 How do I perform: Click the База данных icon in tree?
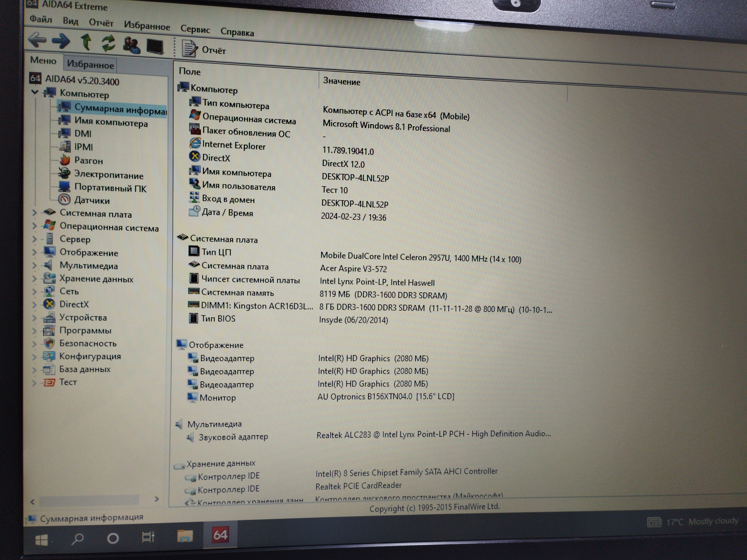[49, 369]
